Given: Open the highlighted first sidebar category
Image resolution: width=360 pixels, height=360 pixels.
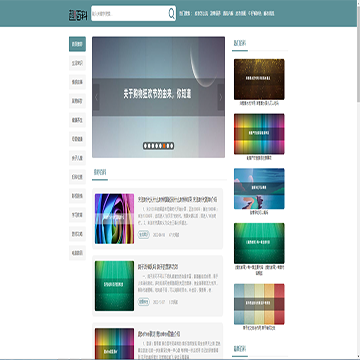Looking at the screenshot, I should point(77,44).
